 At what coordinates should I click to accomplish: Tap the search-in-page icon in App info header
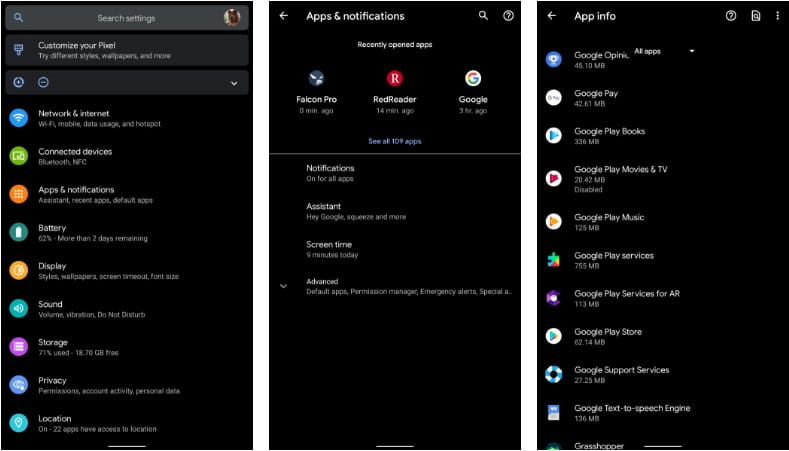[x=756, y=16]
